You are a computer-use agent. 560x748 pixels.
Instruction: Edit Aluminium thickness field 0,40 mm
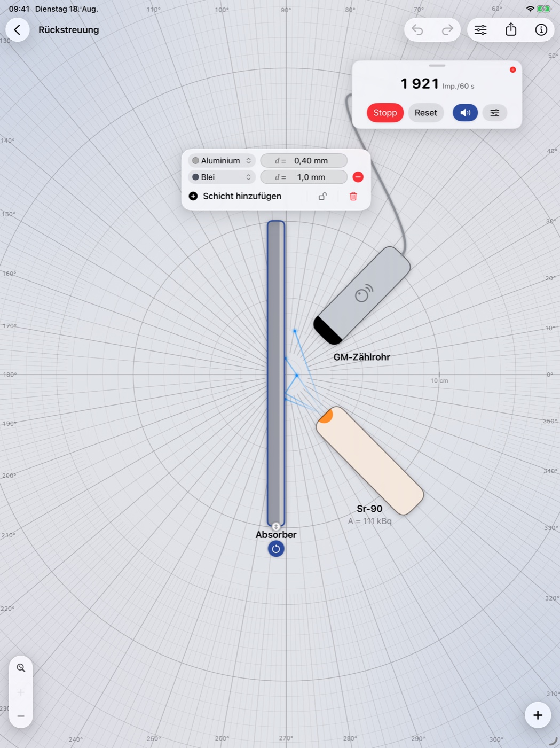[304, 161]
